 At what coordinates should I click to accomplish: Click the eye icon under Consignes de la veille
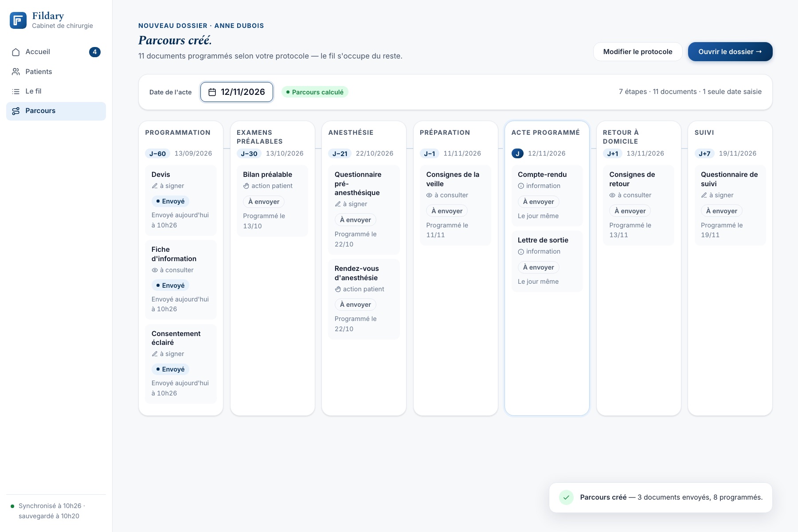pyautogui.click(x=429, y=196)
